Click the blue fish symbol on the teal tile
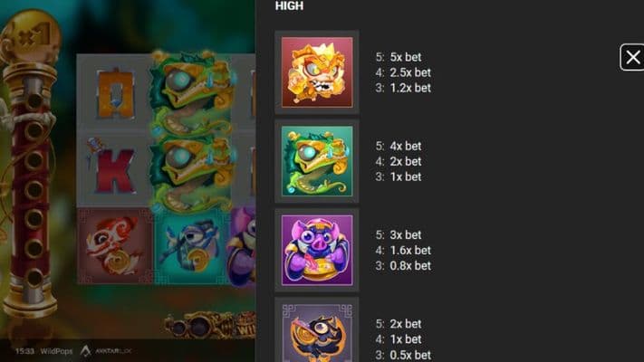Screen dimensions: 644x362 (191, 246)
